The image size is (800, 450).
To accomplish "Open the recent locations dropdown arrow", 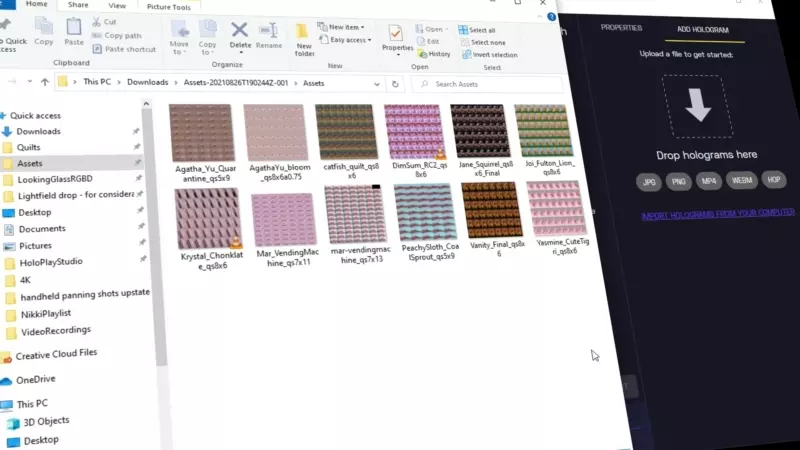I will point(30,82).
